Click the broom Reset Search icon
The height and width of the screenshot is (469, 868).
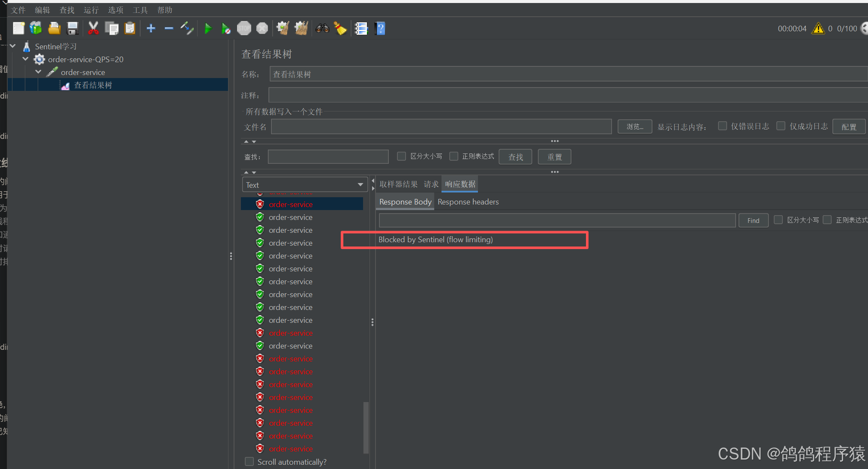click(340, 29)
